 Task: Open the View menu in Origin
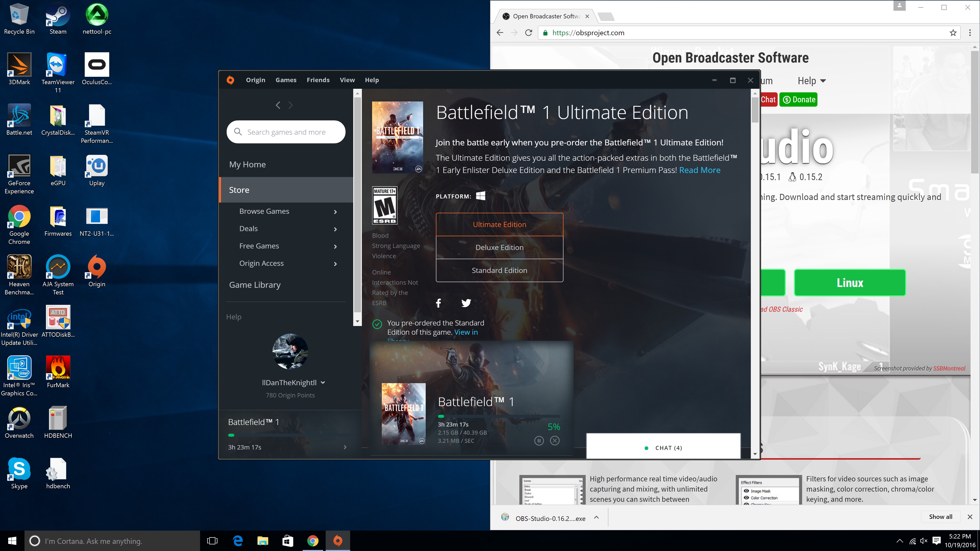[347, 80]
